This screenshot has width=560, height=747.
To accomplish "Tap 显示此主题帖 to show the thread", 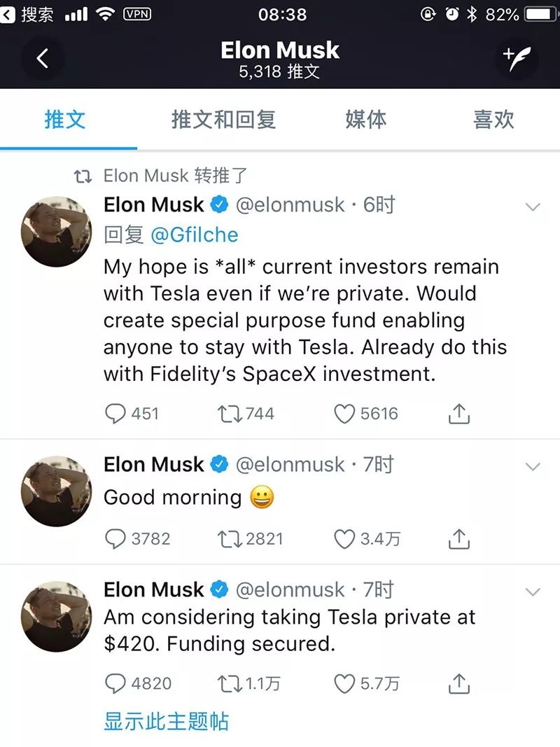I will 166,722.
